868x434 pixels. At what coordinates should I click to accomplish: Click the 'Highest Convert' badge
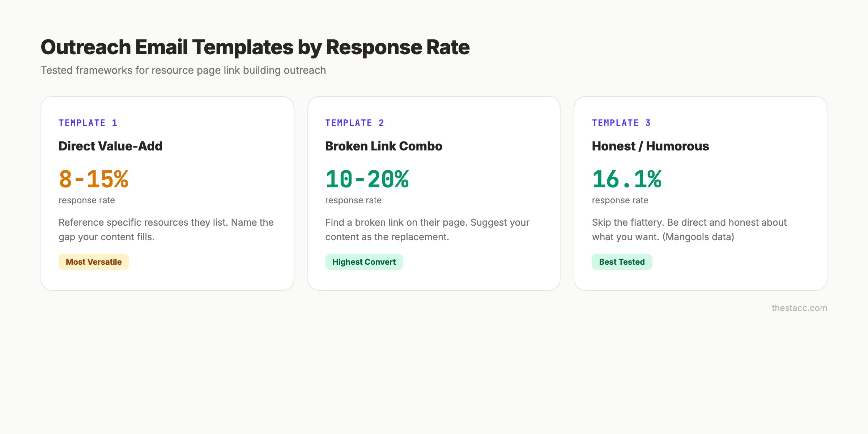(x=364, y=261)
